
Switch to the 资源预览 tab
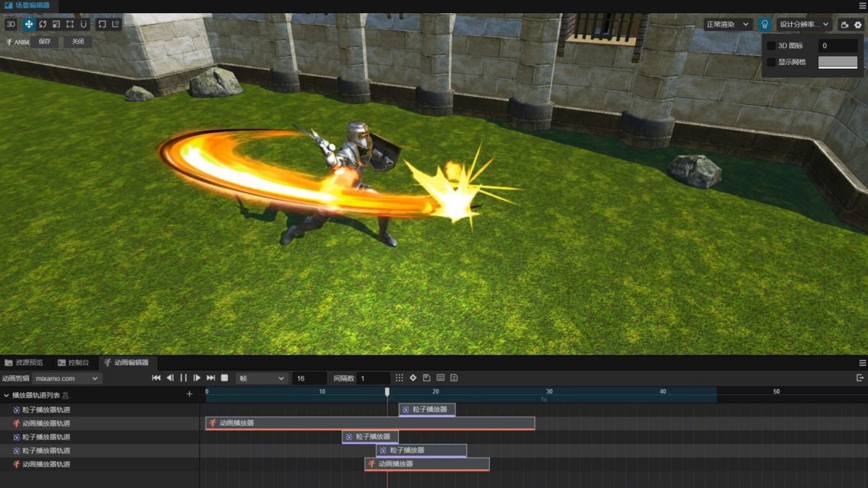point(24,363)
